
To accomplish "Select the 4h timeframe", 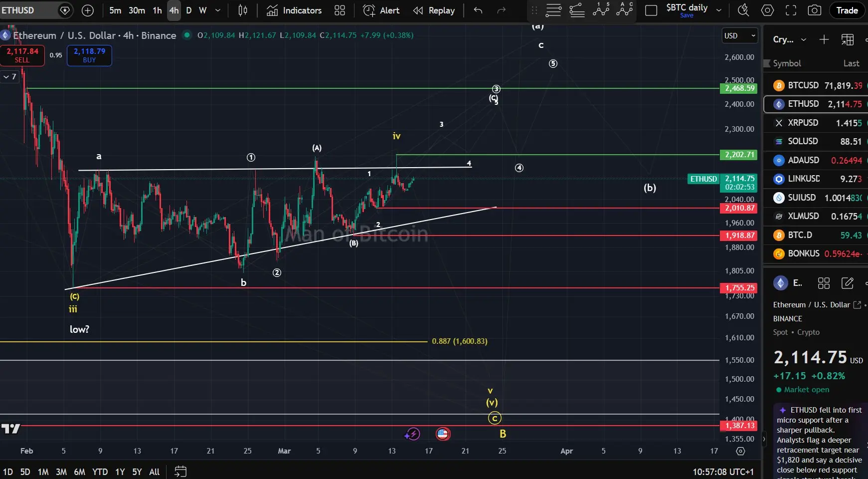I will [174, 10].
